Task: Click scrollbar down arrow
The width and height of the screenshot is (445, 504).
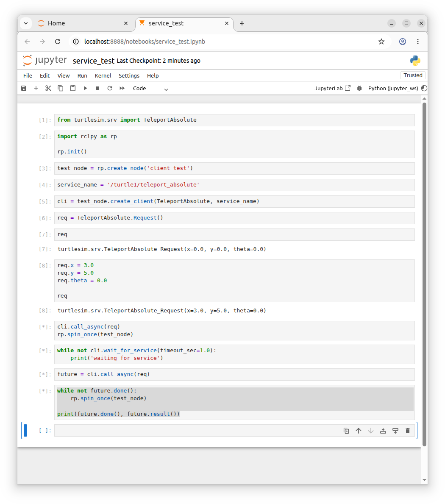Action: tap(424, 480)
